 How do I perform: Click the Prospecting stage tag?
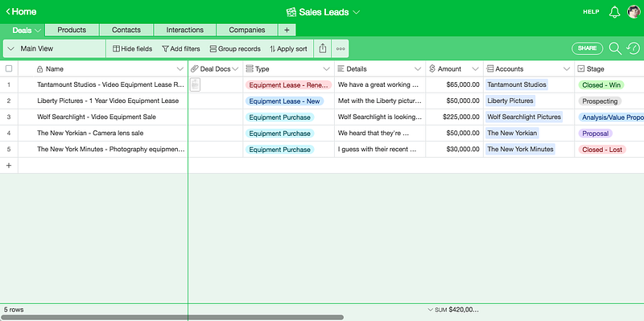(600, 101)
